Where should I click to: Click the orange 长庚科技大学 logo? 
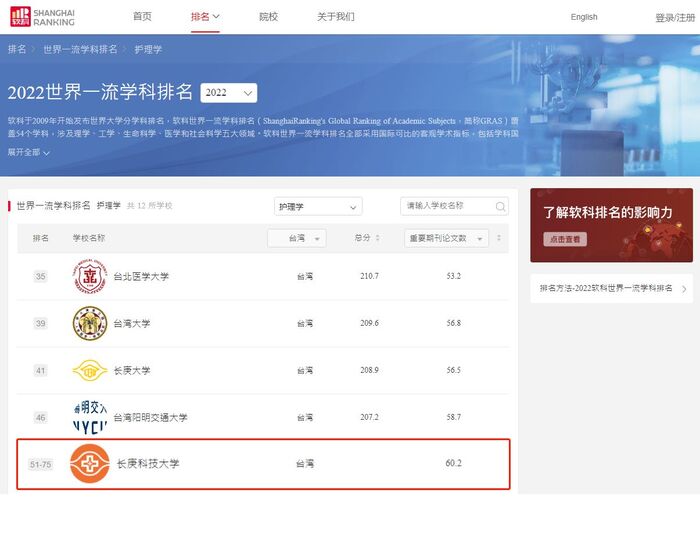pos(90,464)
